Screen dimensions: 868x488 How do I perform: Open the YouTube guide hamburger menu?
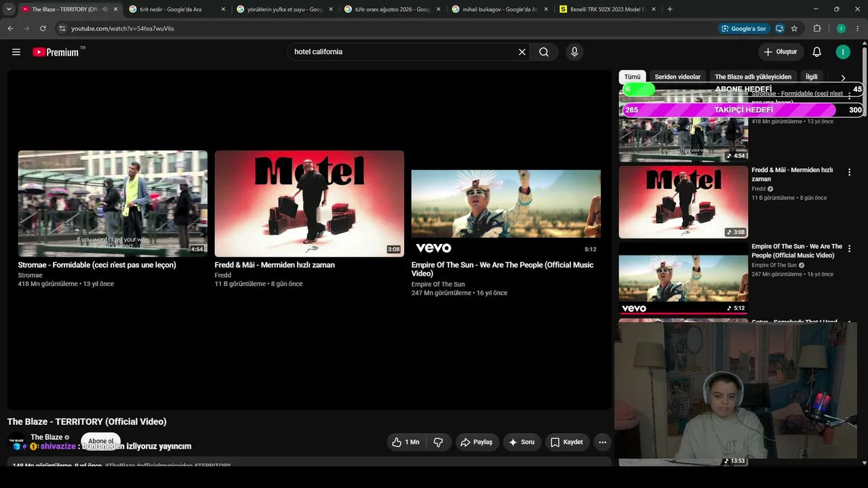16,52
